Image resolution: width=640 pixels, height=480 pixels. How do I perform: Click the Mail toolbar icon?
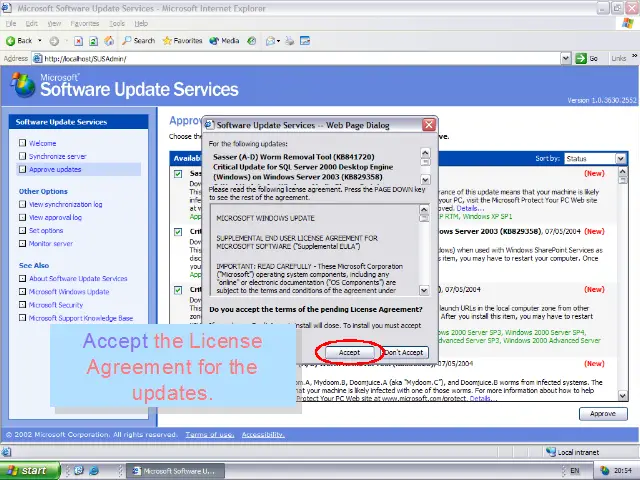270,41
